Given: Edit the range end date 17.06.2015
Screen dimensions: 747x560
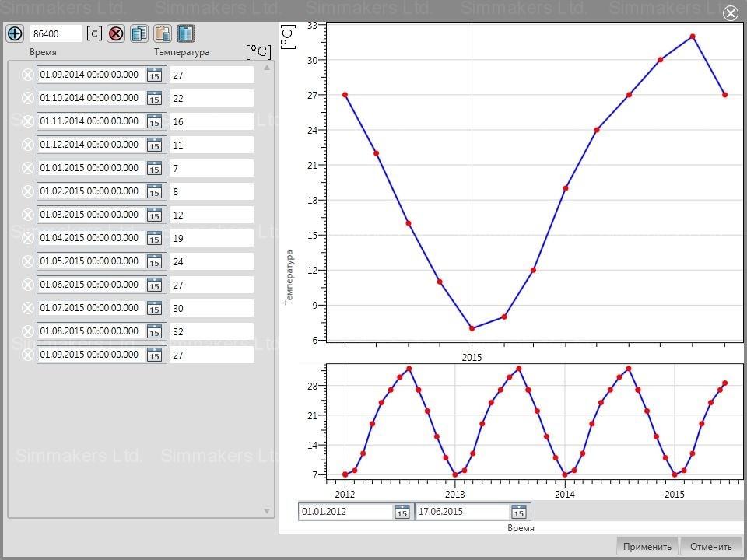Looking at the screenshot, I should [x=463, y=512].
